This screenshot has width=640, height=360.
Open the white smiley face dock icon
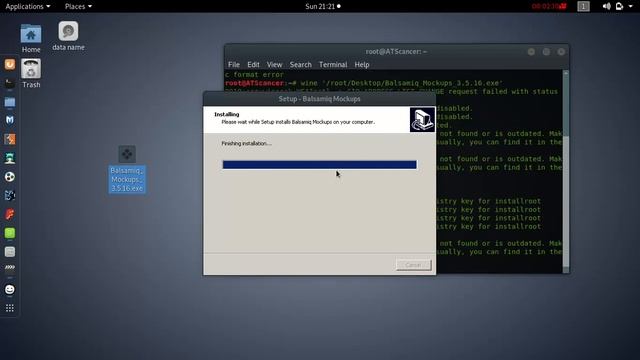pyautogui.click(x=10, y=289)
